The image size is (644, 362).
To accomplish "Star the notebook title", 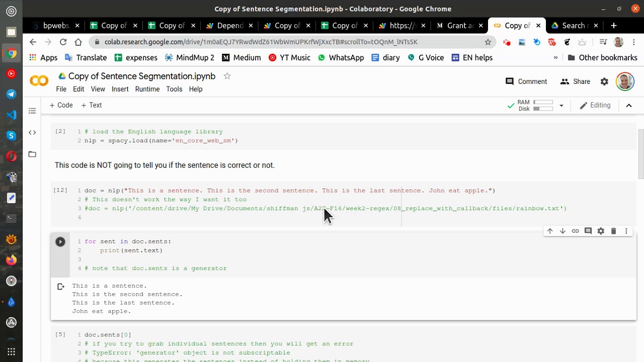I will [227, 76].
